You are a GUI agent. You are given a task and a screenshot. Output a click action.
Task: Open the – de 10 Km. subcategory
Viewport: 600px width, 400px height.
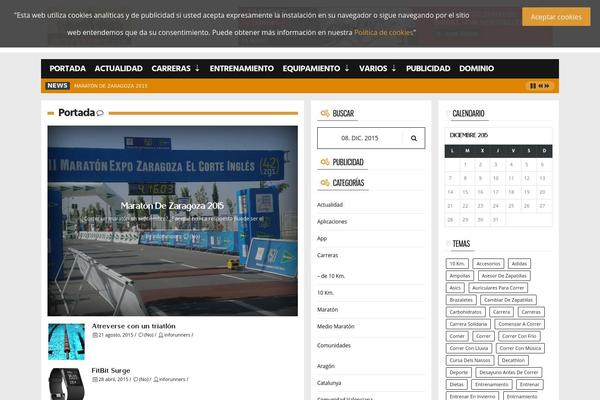point(331,276)
